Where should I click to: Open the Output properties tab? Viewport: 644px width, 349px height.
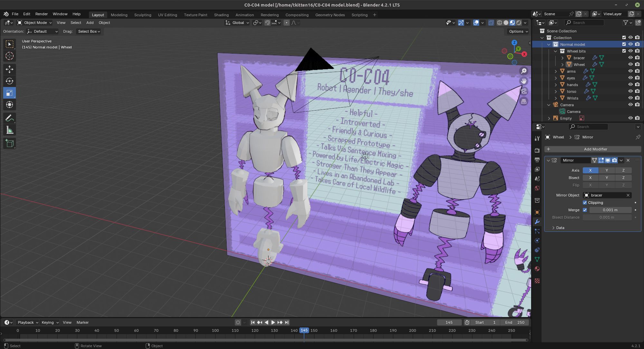pos(537,160)
